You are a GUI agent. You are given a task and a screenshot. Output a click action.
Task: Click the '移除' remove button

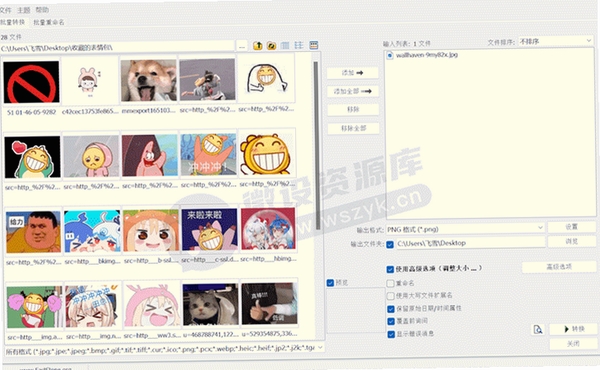pyautogui.click(x=353, y=109)
